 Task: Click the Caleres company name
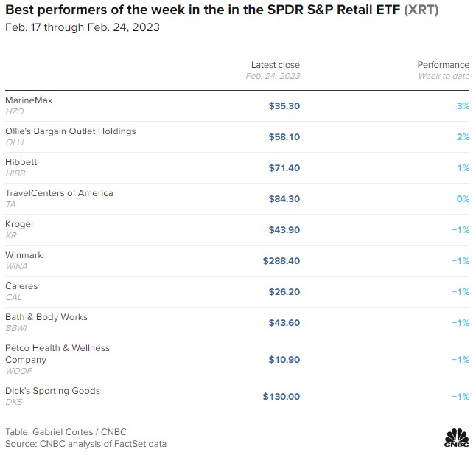coord(21,286)
